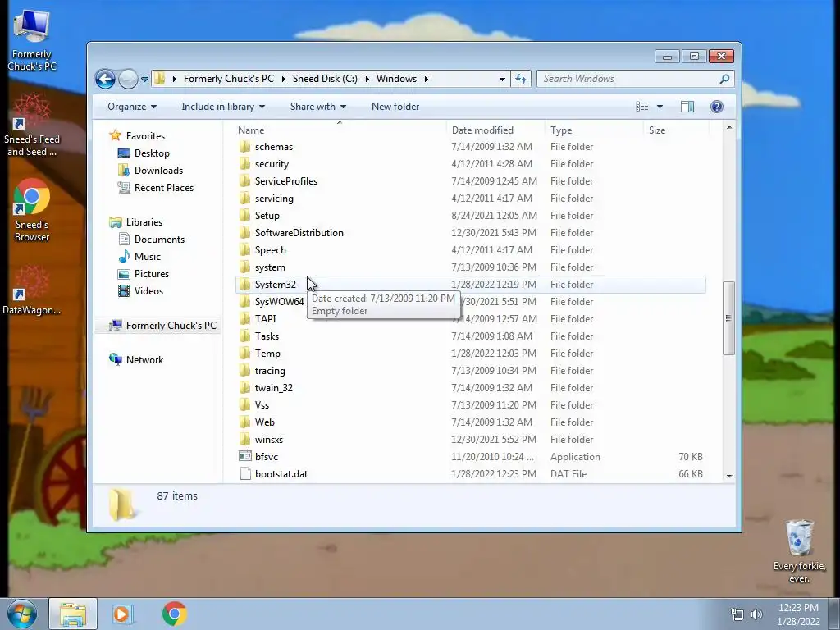Open the recent pages dropdown arrow
840x630 pixels.
point(144,80)
